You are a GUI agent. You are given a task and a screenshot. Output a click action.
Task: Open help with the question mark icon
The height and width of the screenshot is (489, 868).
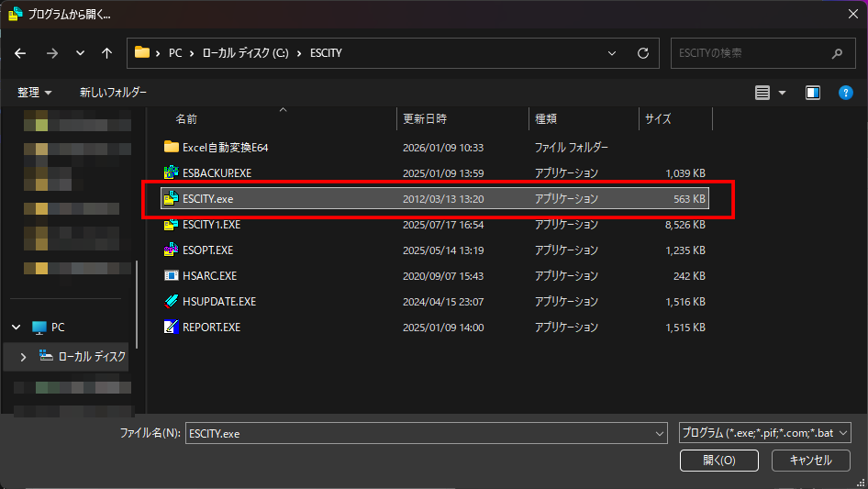click(x=845, y=93)
